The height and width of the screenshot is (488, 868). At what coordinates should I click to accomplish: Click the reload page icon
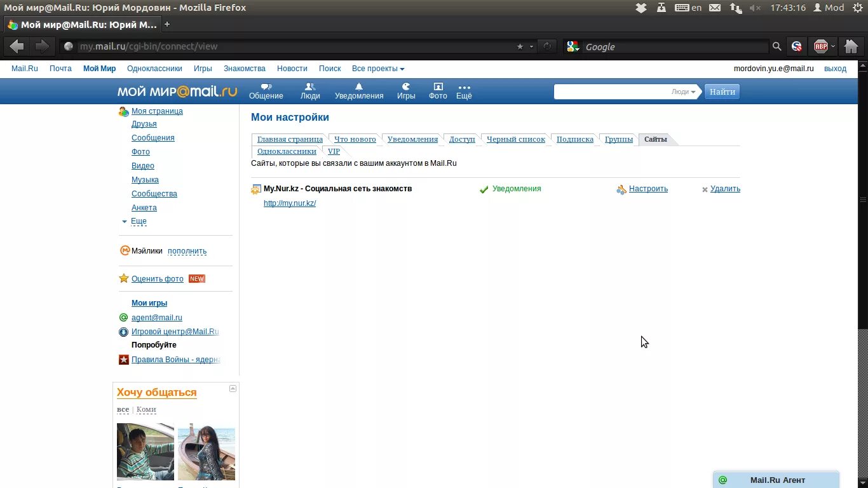pos(546,46)
